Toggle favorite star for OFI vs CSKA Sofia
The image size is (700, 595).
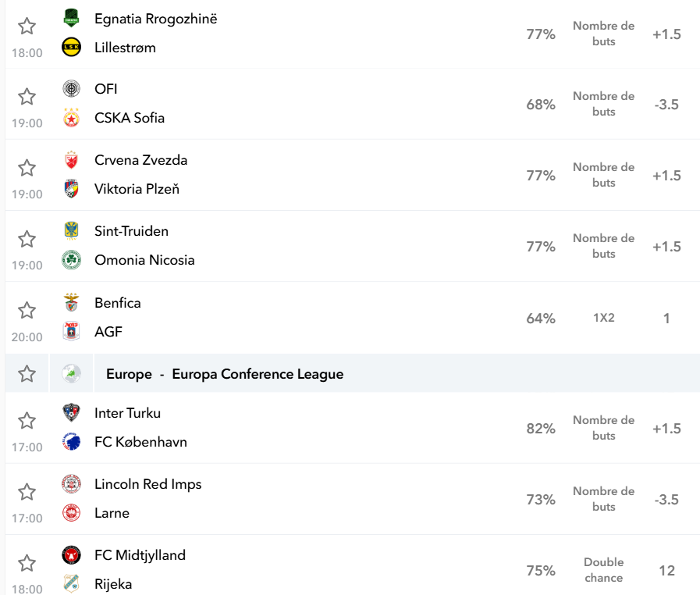click(x=27, y=97)
